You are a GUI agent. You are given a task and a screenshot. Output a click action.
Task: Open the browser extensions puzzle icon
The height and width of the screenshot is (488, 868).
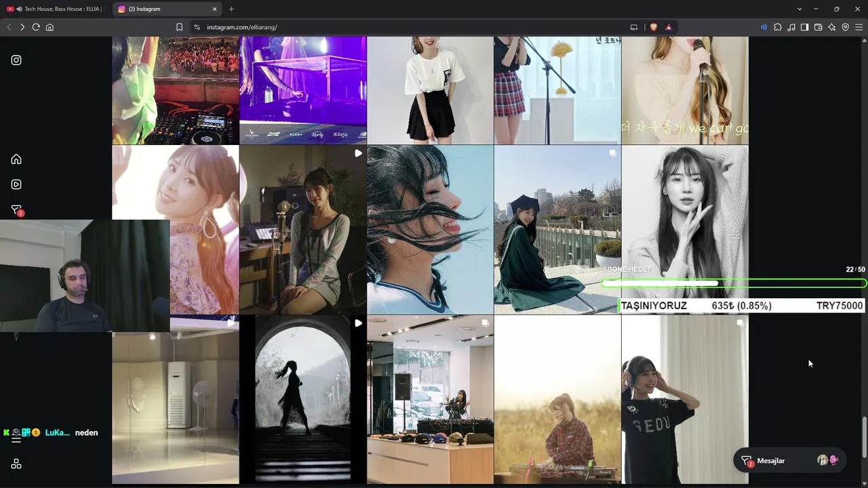tap(778, 27)
